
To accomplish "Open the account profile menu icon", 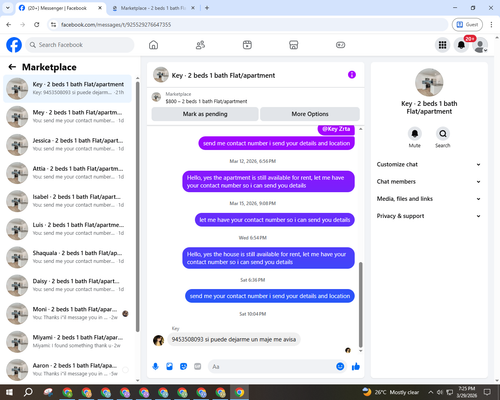I will click(x=480, y=45).
